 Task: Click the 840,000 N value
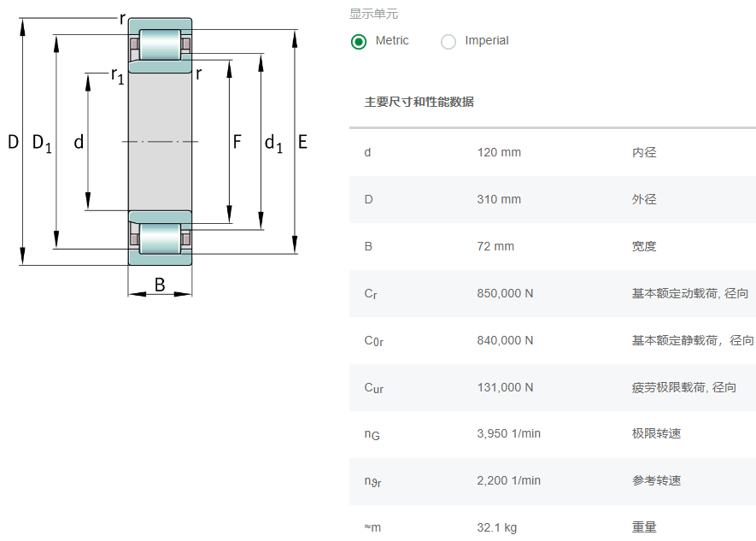(x=506, y=340)
